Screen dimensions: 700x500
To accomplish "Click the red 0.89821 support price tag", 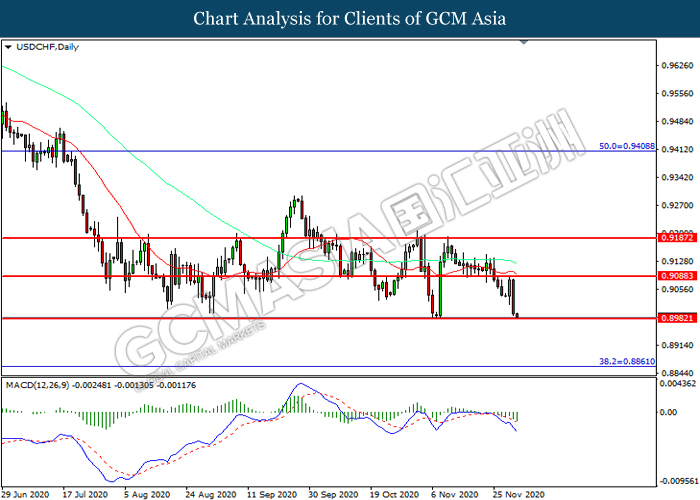I will 677,318.
